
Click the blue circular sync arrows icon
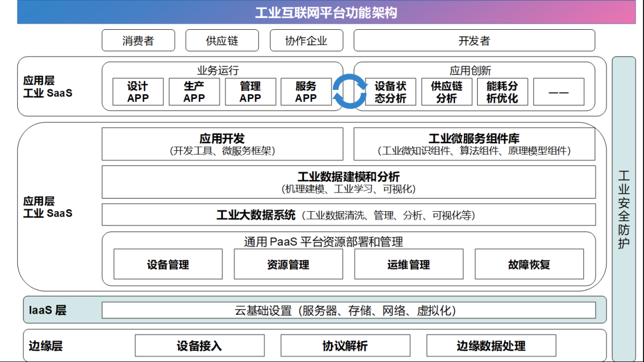click(349, 92)
